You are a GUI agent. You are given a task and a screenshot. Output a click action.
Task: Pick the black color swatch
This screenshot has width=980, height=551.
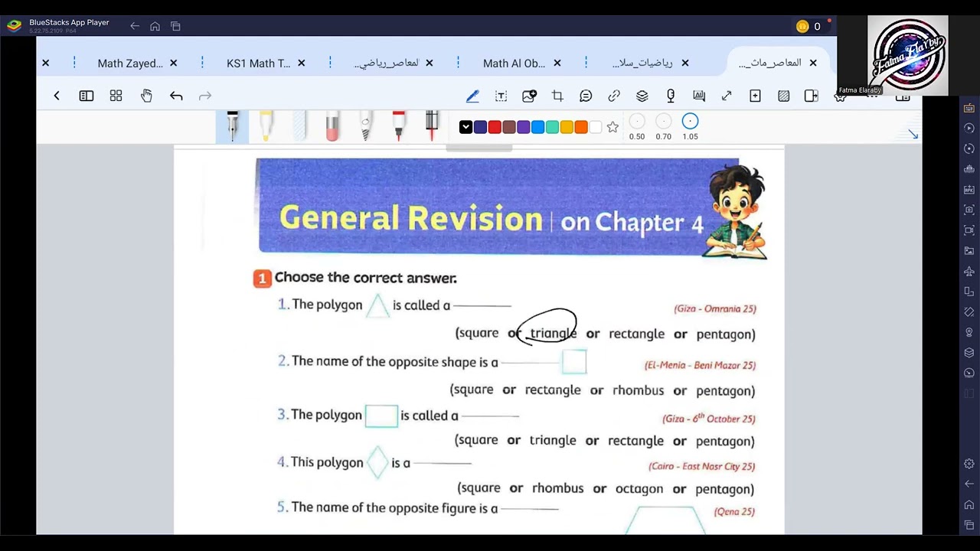coord(465,127)
